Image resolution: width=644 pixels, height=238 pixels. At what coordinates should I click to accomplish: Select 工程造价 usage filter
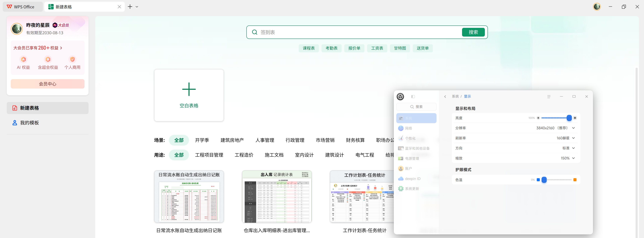(x=244, y=155)
